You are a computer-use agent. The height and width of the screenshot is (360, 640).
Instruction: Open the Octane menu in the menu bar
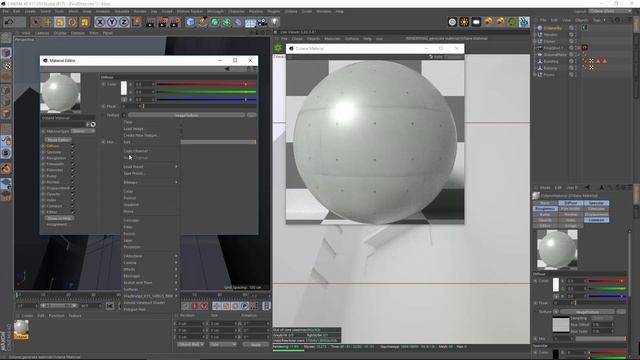tap(291, 11)
